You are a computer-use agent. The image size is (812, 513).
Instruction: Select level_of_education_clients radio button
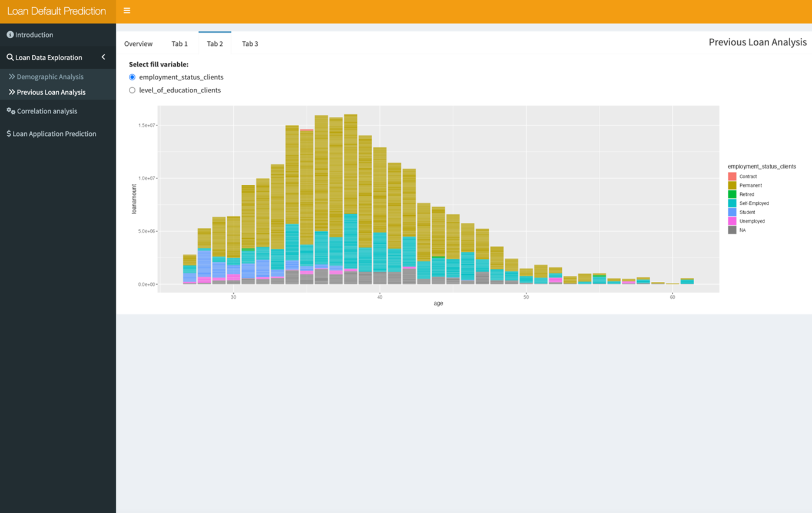click(x=132, y=91)
